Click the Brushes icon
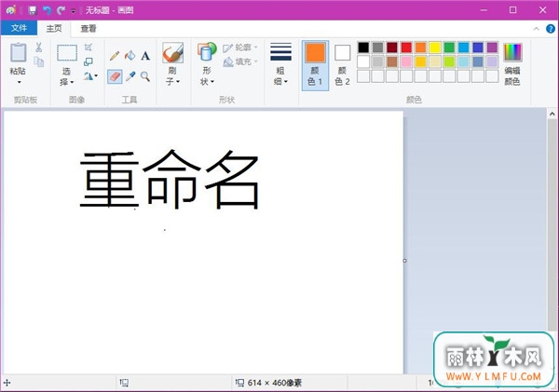Image resolution: width=559 pixels, height=392 pixels. coord(173,53)
